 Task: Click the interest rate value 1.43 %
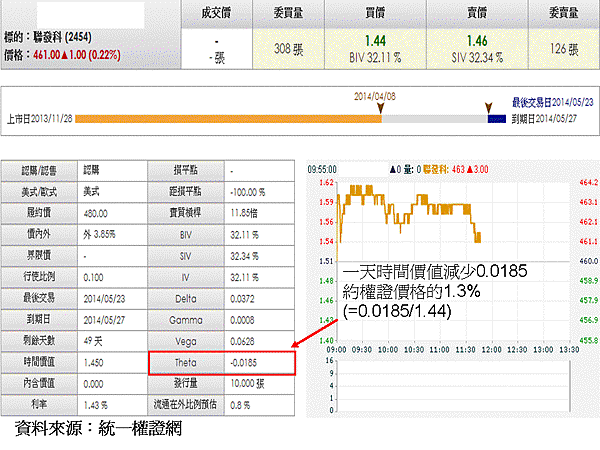click(x=95, y=405)
